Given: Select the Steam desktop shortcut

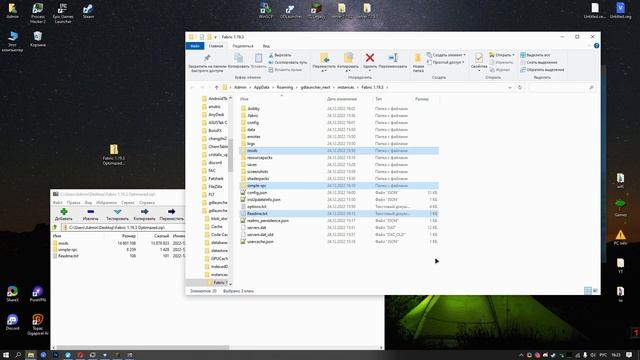Looking at the screenshot, I should tap(88, 11).
